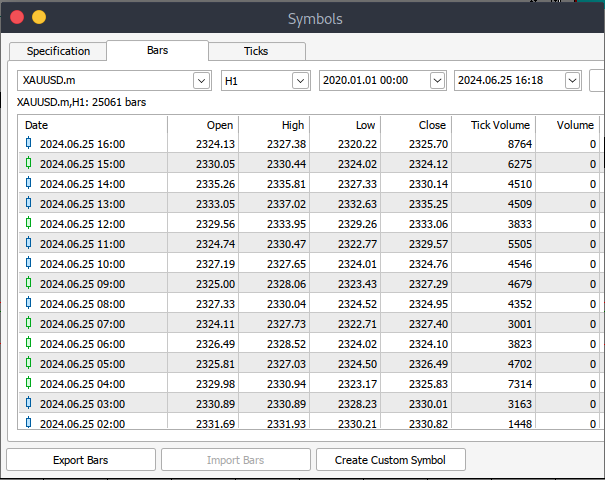This screenshot has width=605, height=480.
Task: Click the green candlestick icon for 2024.06.25 06:00
Action: (x=29, y=343)
